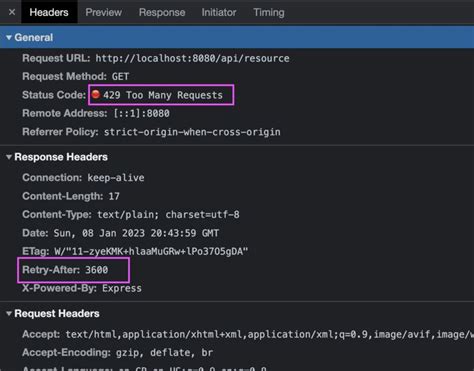Viewport: 474px width, 371px height.
Task: Click the Date header value Sun, 08 Jan 2023
Action: coord(136,233)
